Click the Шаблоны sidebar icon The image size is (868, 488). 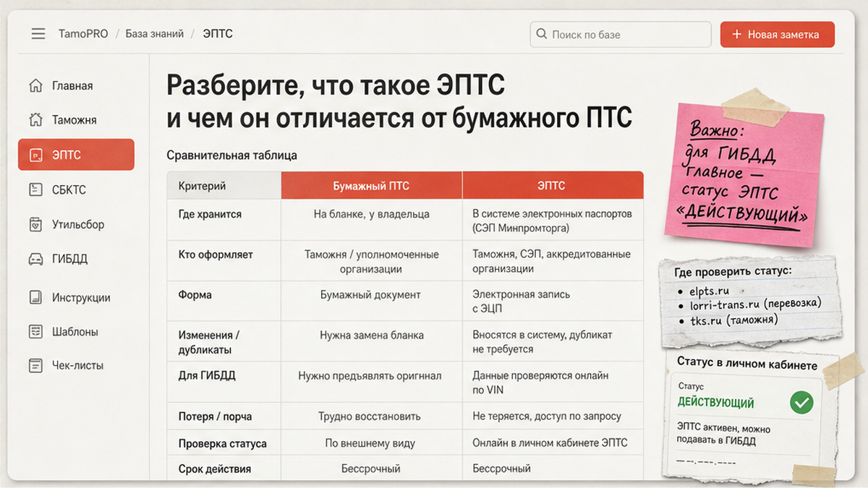(x=35, y=332)
